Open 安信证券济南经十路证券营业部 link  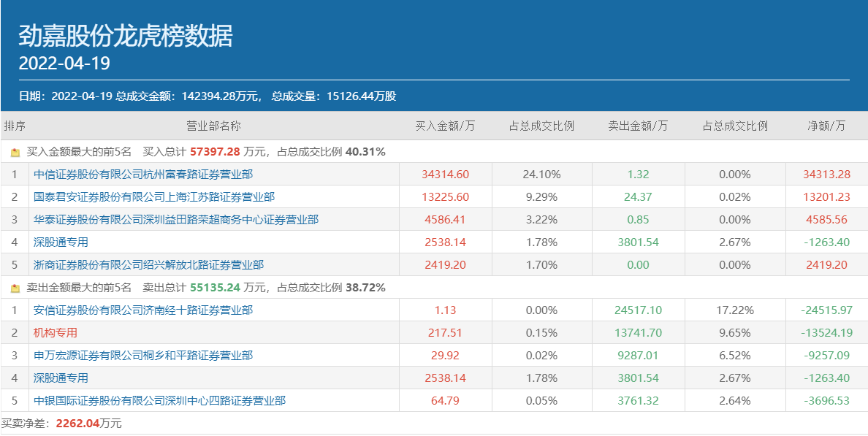143,310
